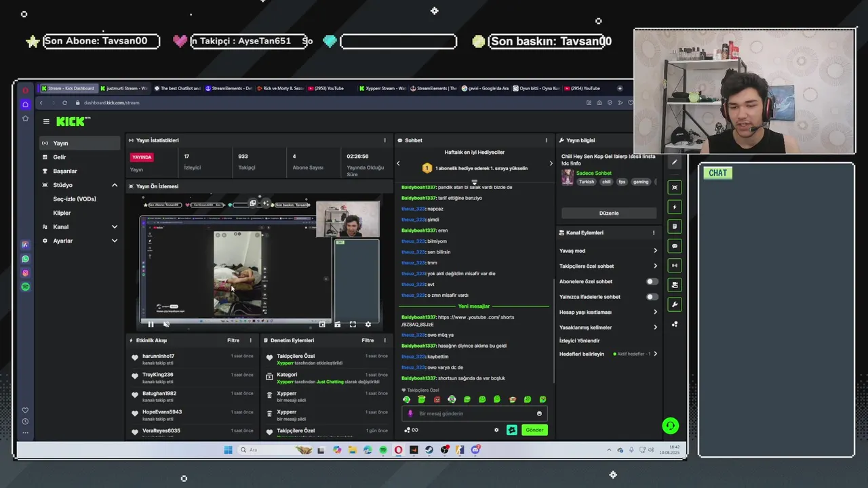
Task: Click the Düzenle button
Action: tap(608, 213)
